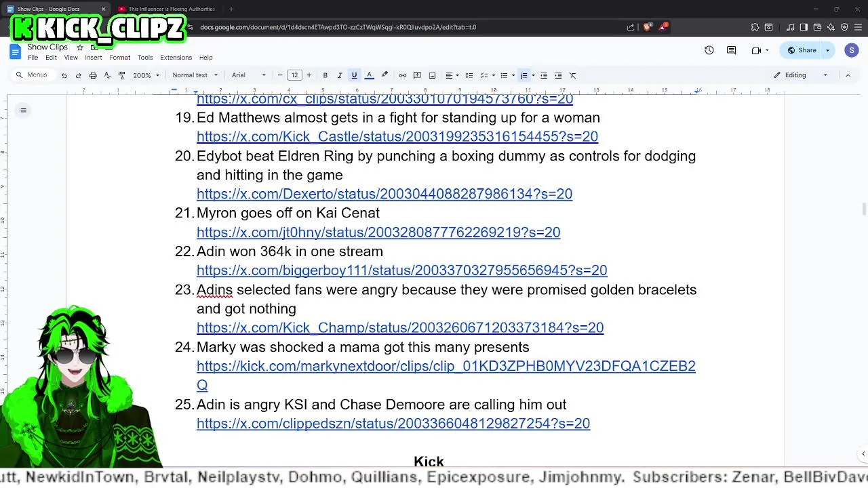
Task: Open the Extensions menu
Action: pos(176,58)
